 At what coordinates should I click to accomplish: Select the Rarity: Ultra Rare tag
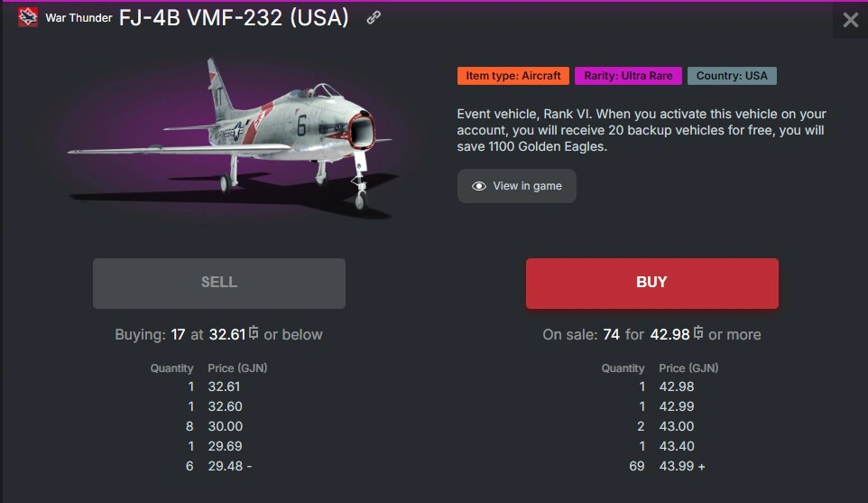[x=628, y=76]
